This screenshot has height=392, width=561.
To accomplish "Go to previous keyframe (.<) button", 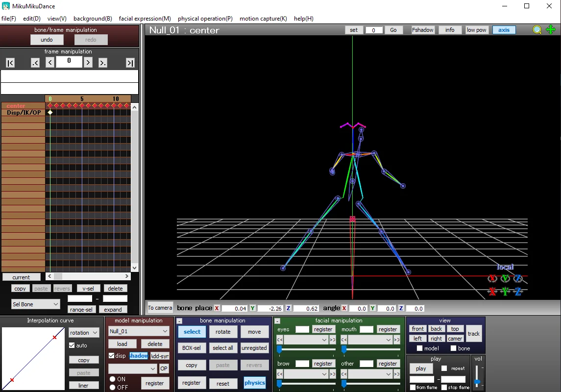I will 35,63.
